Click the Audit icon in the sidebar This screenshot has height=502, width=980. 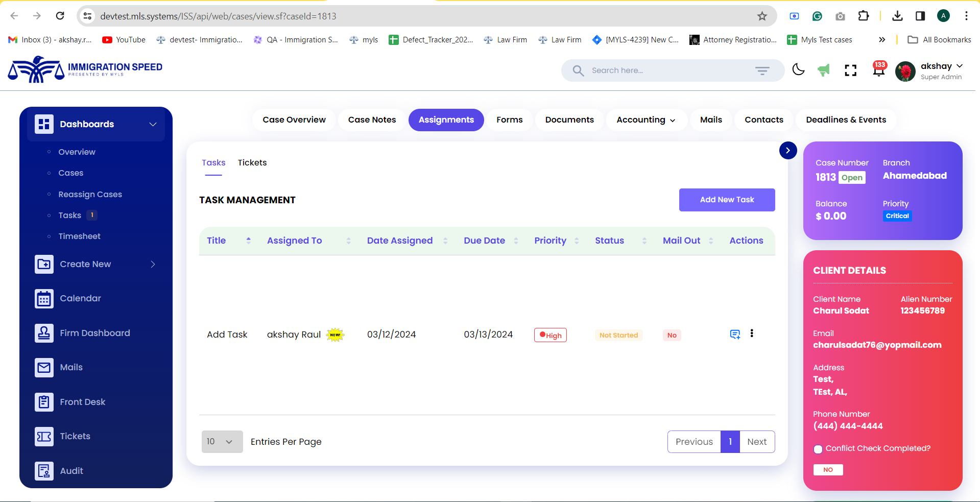[44, 470]
